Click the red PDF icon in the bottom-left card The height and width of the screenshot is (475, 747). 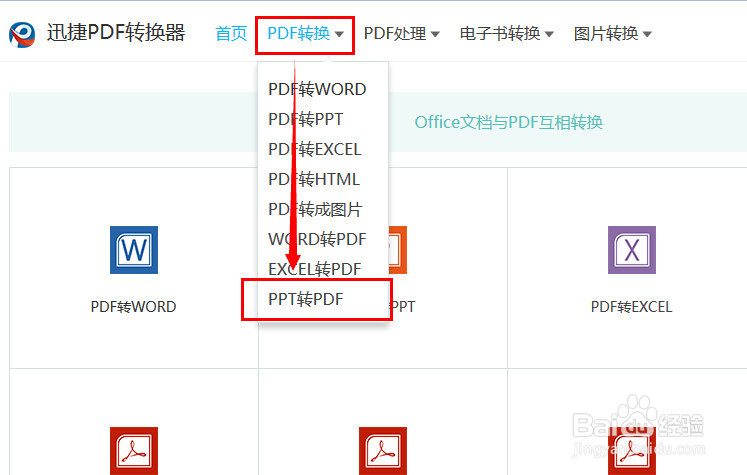coord(134,451)
